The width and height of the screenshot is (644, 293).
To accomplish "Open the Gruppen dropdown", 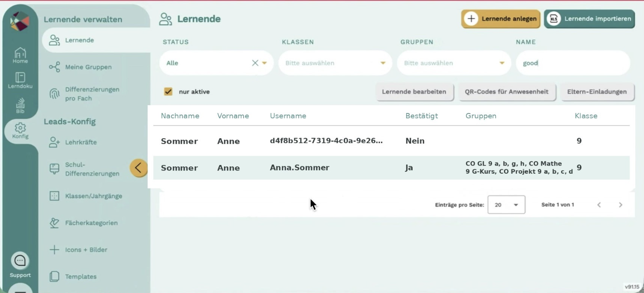I will 454,63.
